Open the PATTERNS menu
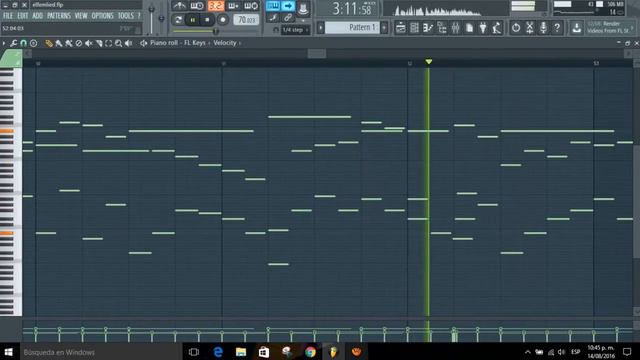 [59, 16]
